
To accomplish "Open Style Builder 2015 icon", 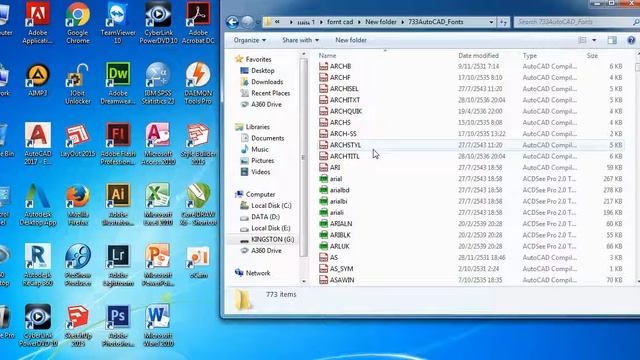I will tap(198, 144).
